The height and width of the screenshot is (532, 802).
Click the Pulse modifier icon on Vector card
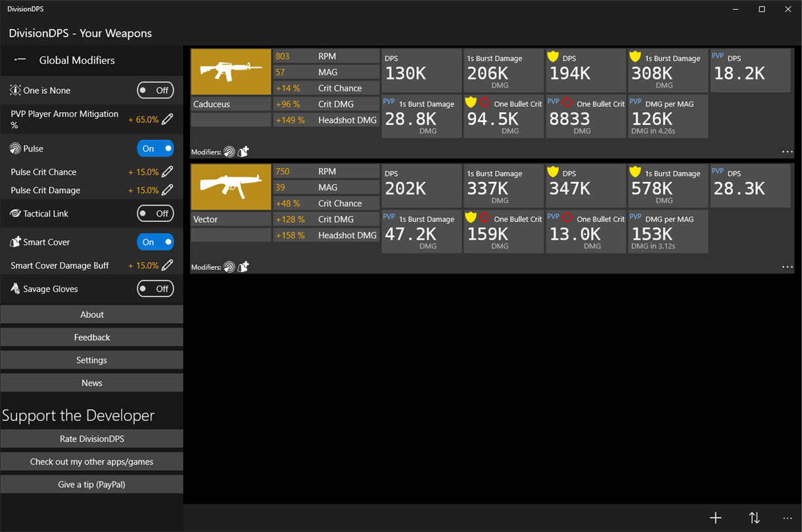(x=229, y=267)
